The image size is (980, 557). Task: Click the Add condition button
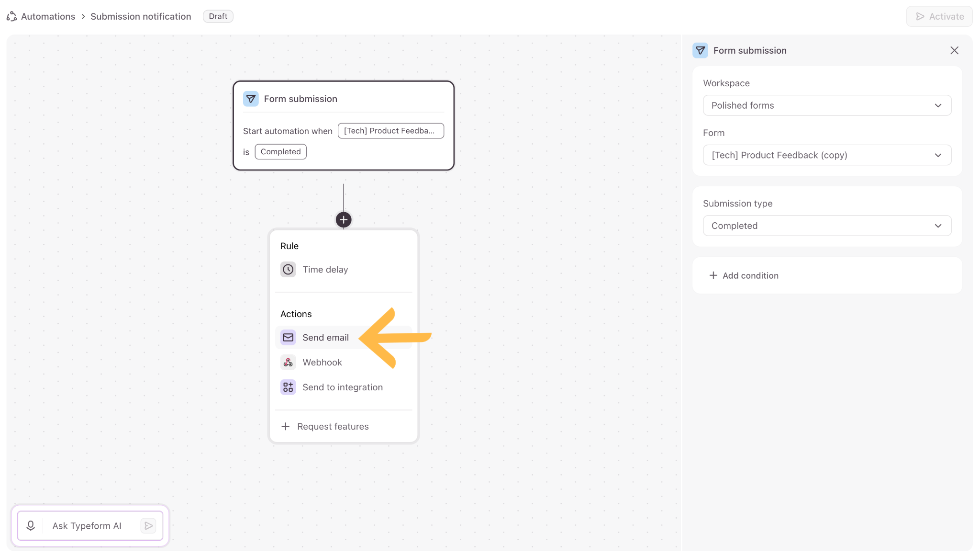pos(744,275)
